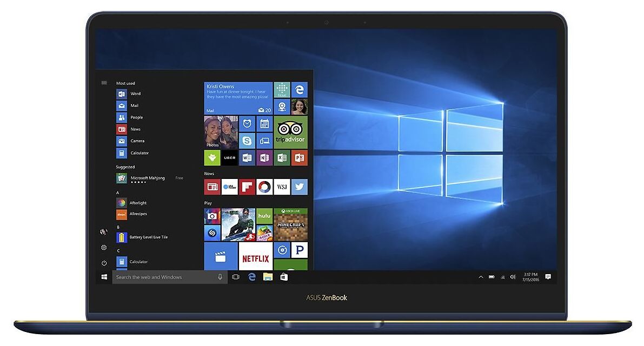Open the camera tile in Play group
Image resolution: width=644 pixels, height=346 pixels.
(213, 216)
